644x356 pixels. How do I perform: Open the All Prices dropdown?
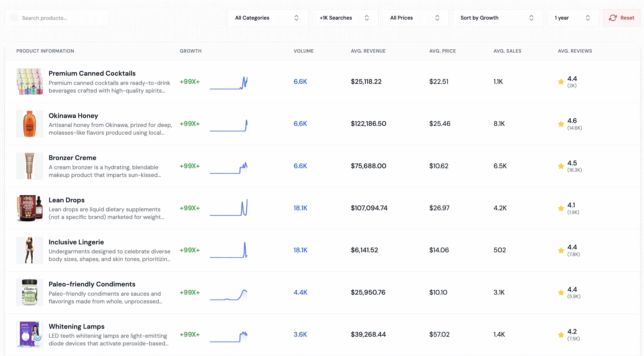tap(415, 18)
